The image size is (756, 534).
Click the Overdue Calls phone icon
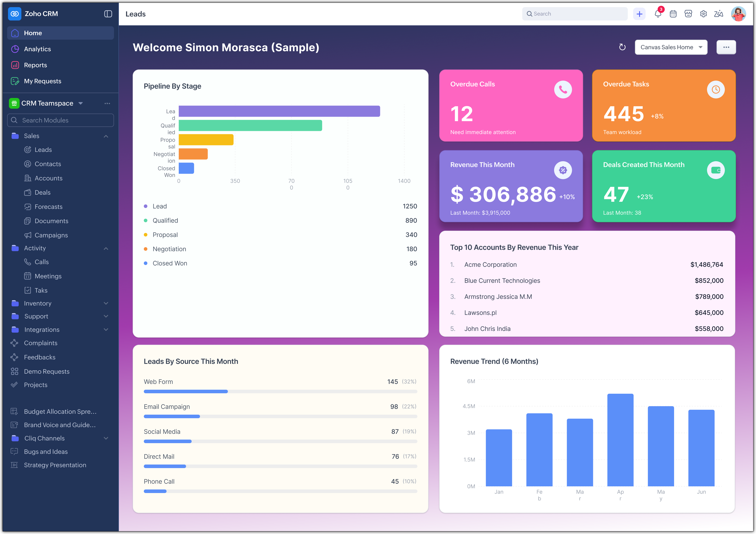click(x=563, y=90)
